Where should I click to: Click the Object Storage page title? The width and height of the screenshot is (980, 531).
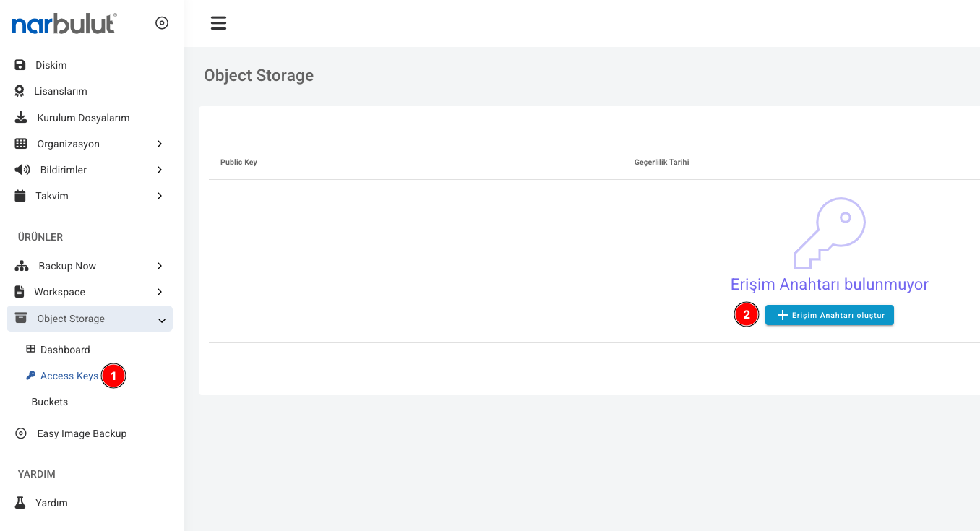coord(259,75)
